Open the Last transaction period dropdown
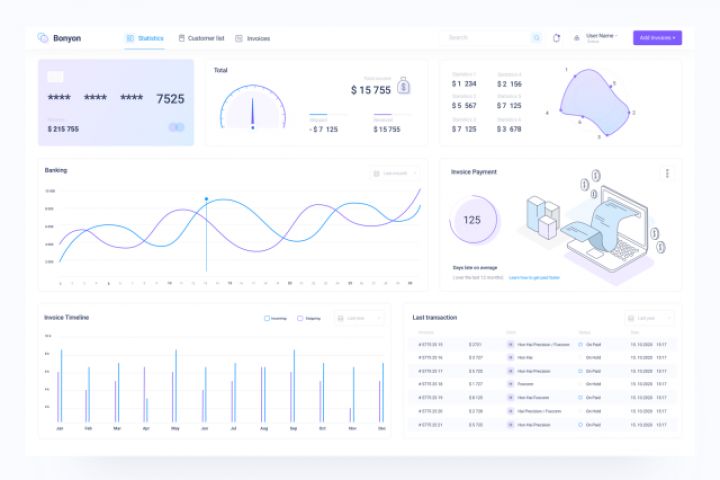Viewport: 720px width, 480px height. click(649, 318)
